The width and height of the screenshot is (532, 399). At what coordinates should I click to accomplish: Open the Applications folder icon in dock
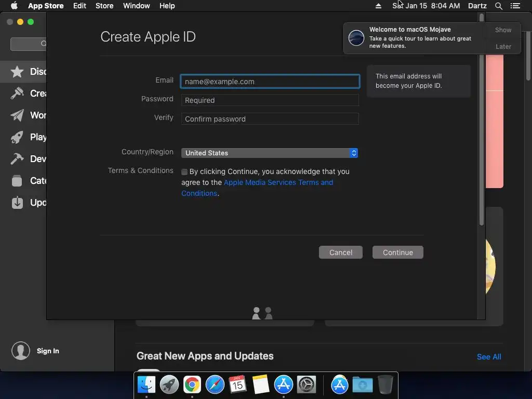pyautogui.click(x=340, y=385)
